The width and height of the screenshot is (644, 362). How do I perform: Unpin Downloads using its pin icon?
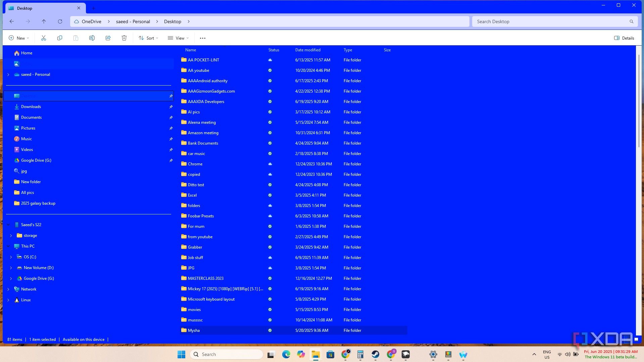pyautogui.click(x=171, y=107)
